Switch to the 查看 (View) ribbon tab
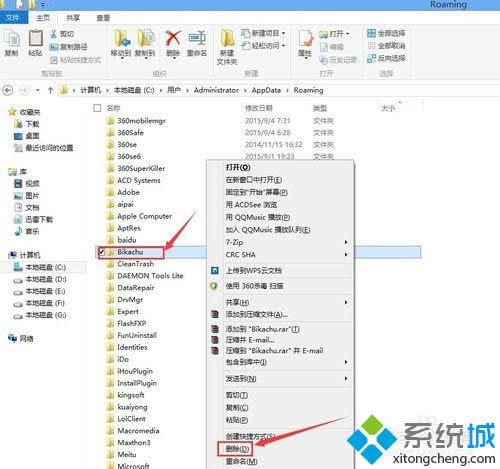Viewport: 500px width, 469px height. (x=103, y=18)
